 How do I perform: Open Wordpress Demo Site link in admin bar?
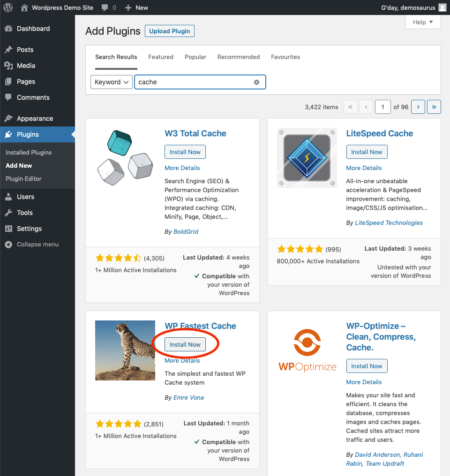click(62, 7)
